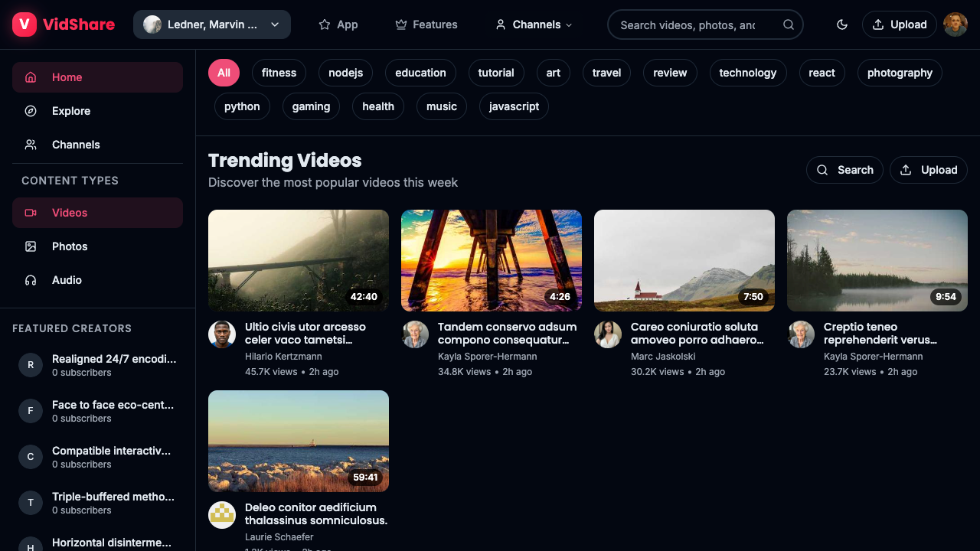This screenshot has height=551, width=980.
Task: Click the 45.7K views text
Action: click(x=271, y=372)
